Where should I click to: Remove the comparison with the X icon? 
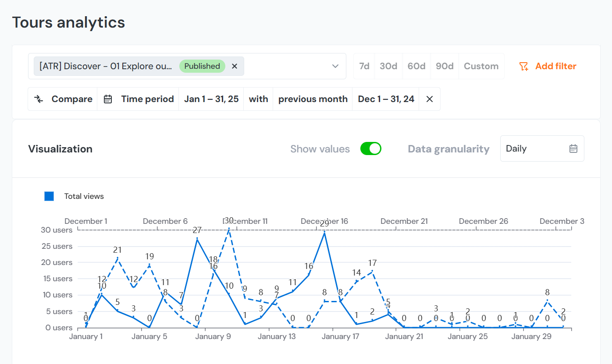point(430,99)
